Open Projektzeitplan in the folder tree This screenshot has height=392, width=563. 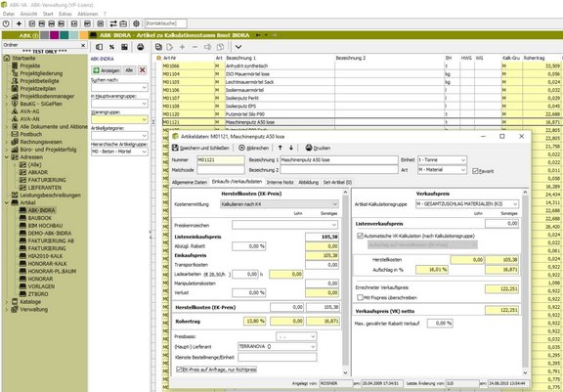click(38, 88)
